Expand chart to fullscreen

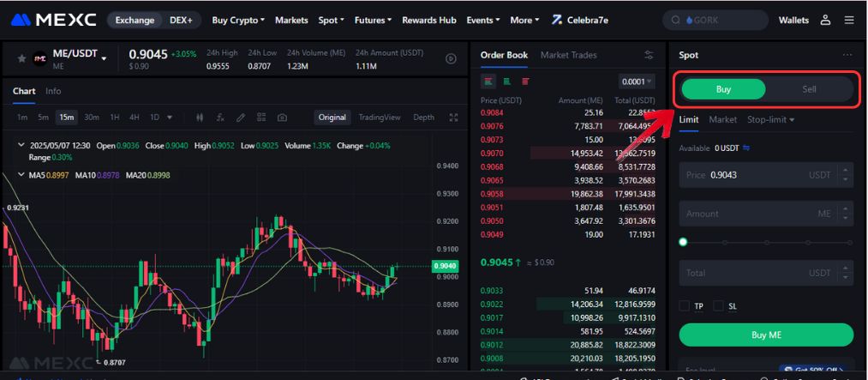454,118
